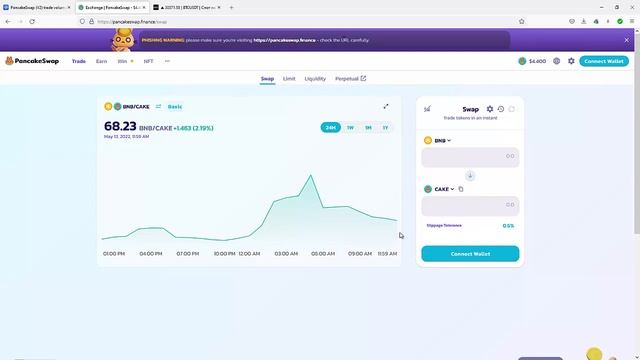This screenshot has width=640, height=360.
Task: Switch to the Liquidity tab
Action: [315, 79]
